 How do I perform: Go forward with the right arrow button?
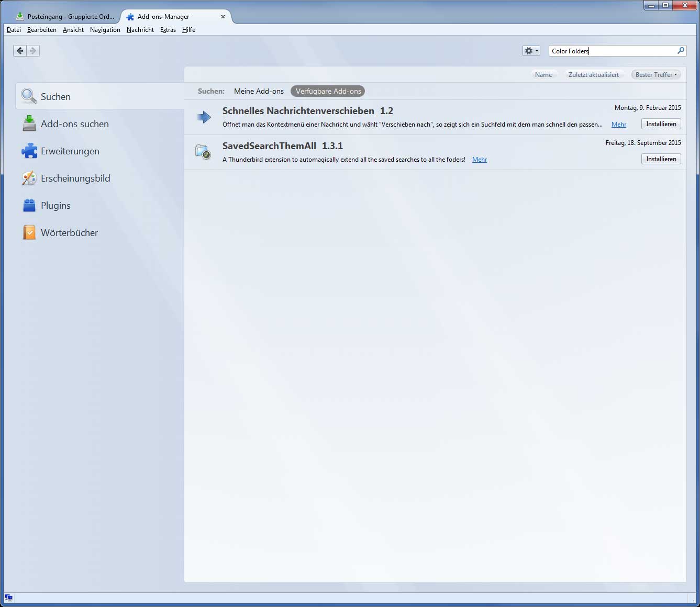click(x=33, y=51)
